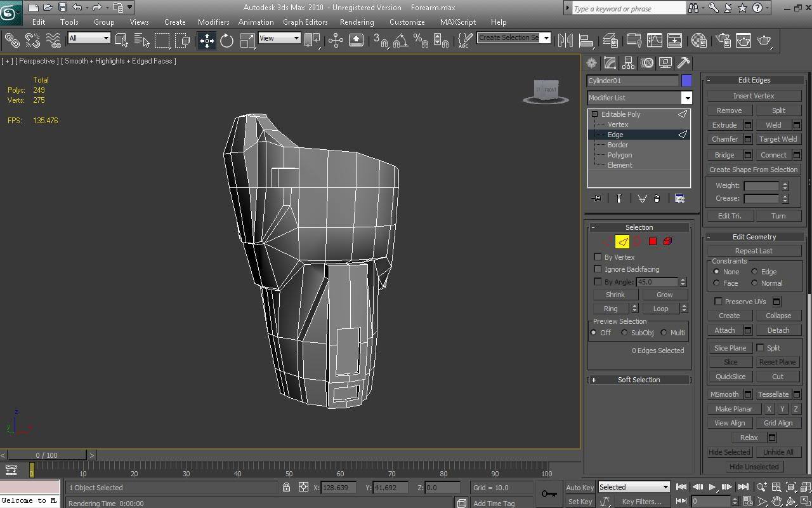The width and height of the screenshot is (812, 508).
Task: Open the Graph Editors menu
Action: [305, 22]
